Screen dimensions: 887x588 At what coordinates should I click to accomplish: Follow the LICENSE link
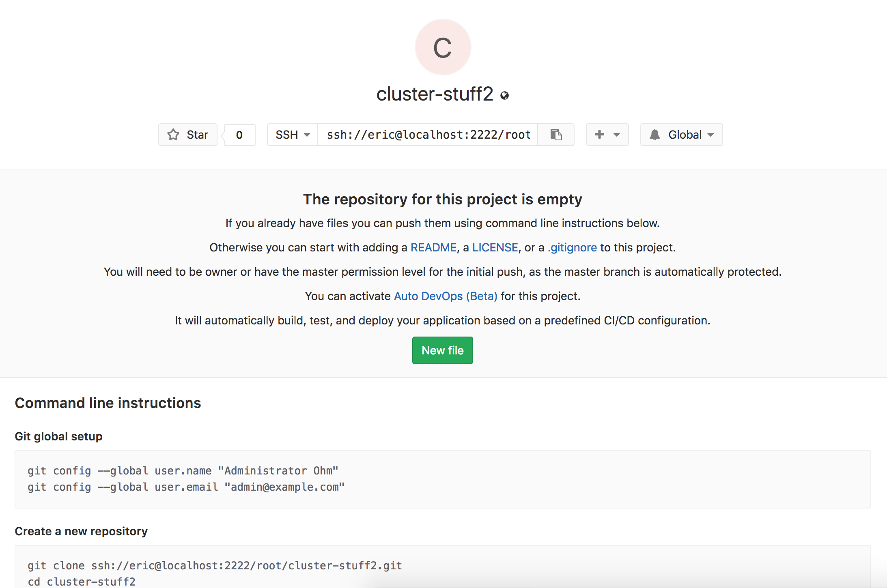pos(495,247)
